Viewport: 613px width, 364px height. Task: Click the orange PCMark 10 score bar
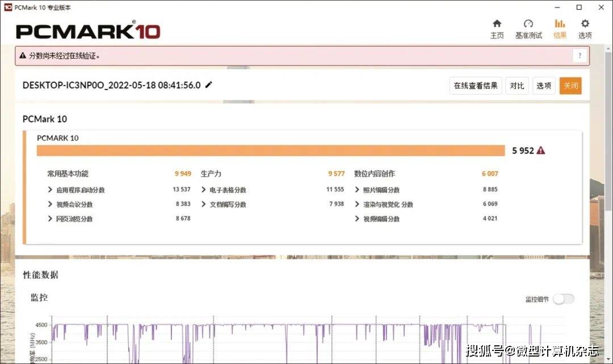(271, 151)
